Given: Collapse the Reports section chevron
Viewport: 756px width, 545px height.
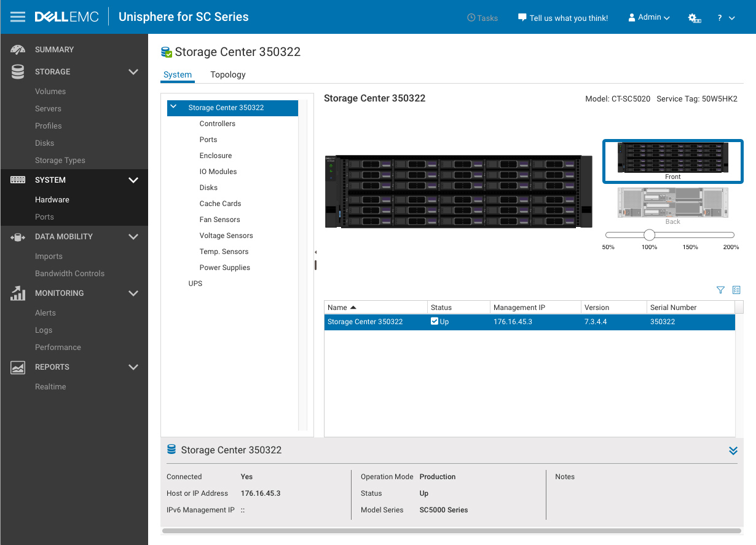Looking at the screenshot, I should tap(133, 367).
